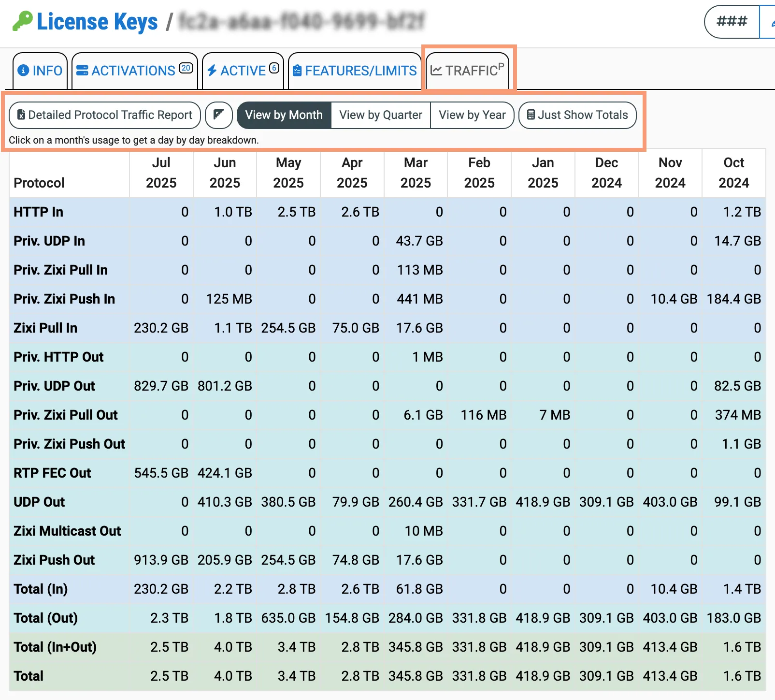Open Jul 2025 Zixi Push Out 913.9 GB

(x=161, y=560)
